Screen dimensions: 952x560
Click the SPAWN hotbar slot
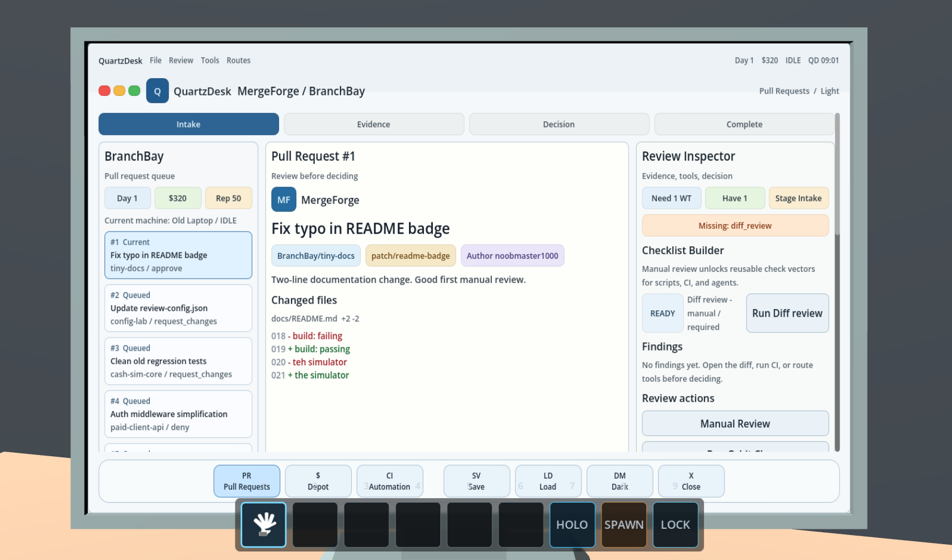point(624,525)
